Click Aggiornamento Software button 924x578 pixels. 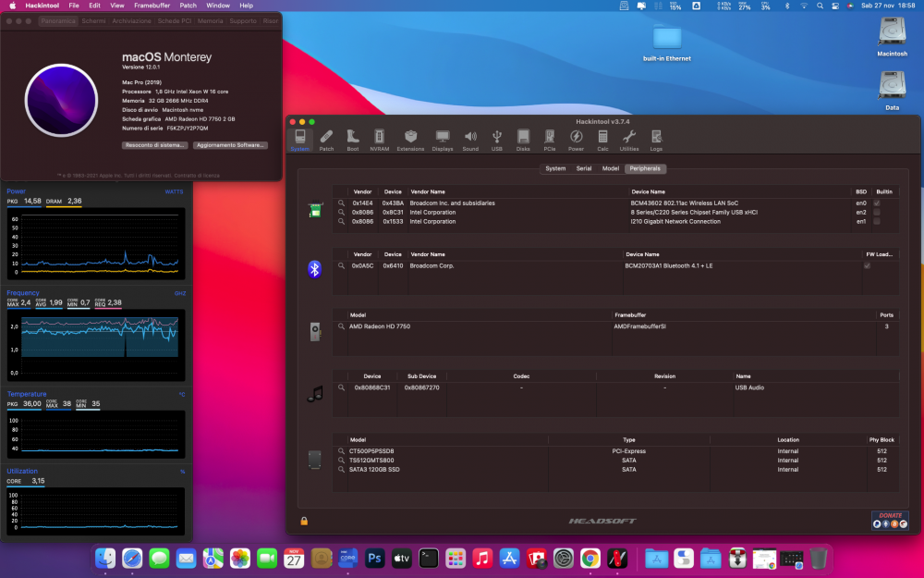click(230, 145)
